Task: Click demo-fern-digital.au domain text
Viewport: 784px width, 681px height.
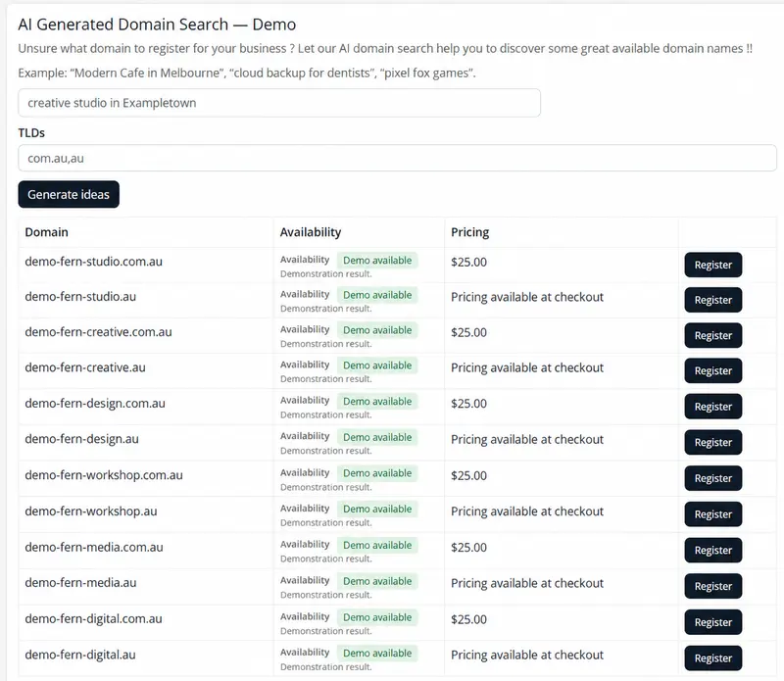Action: 80,655
